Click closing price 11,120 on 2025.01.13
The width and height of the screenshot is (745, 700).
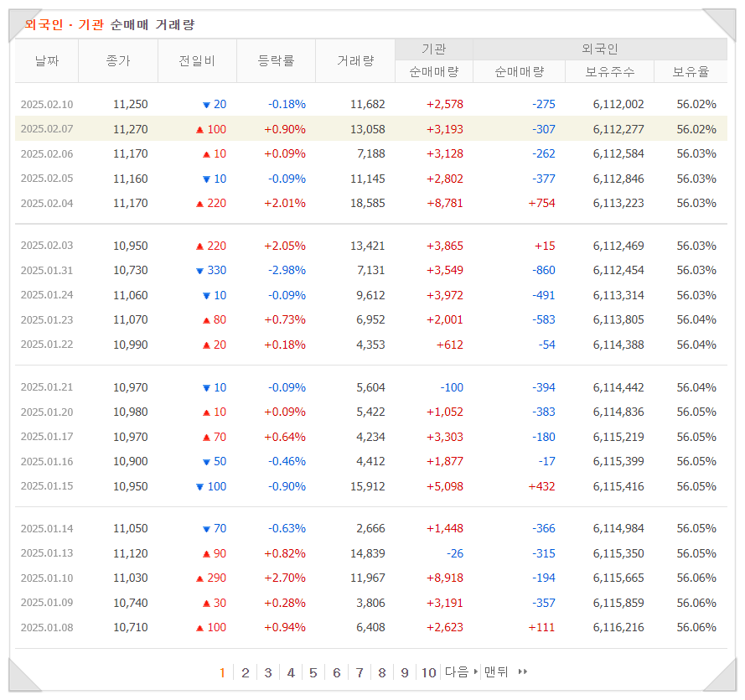pos(131,553)
